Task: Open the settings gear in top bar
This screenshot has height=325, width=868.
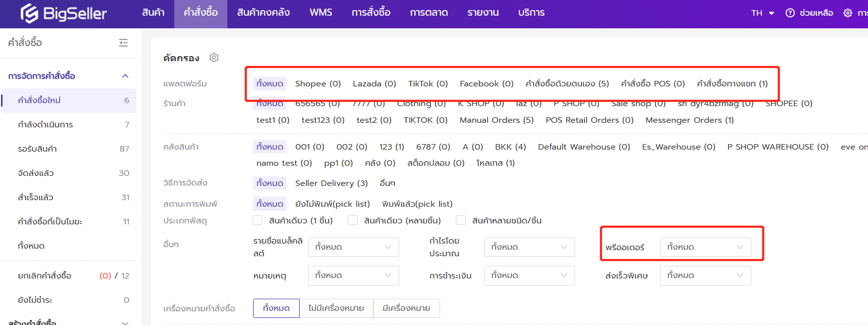Action: 848,13
